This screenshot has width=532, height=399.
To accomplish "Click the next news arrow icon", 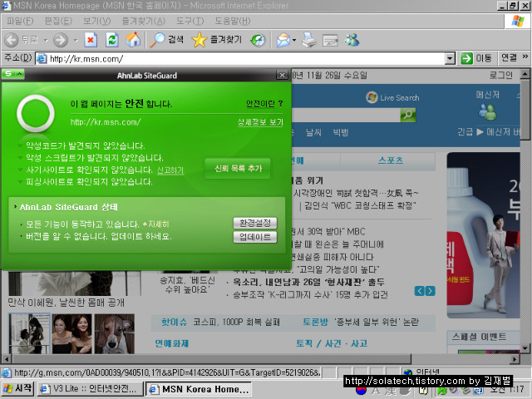I will pyautogui.click(x=431, y=291).
